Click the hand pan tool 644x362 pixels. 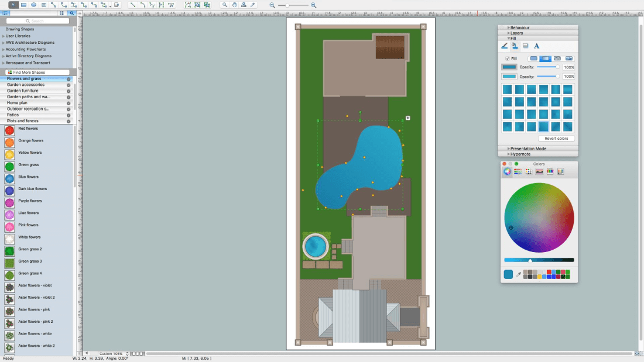tap(234, 5)
